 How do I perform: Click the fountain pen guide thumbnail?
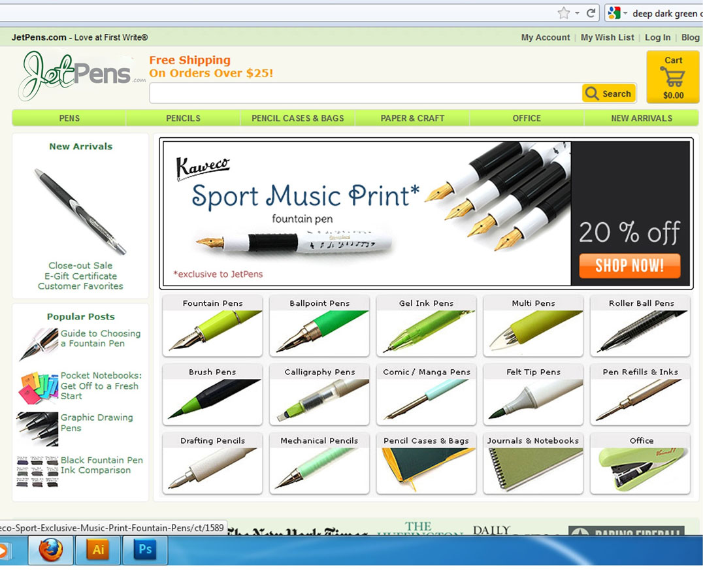pyautogui.click(x=39, y=344)
